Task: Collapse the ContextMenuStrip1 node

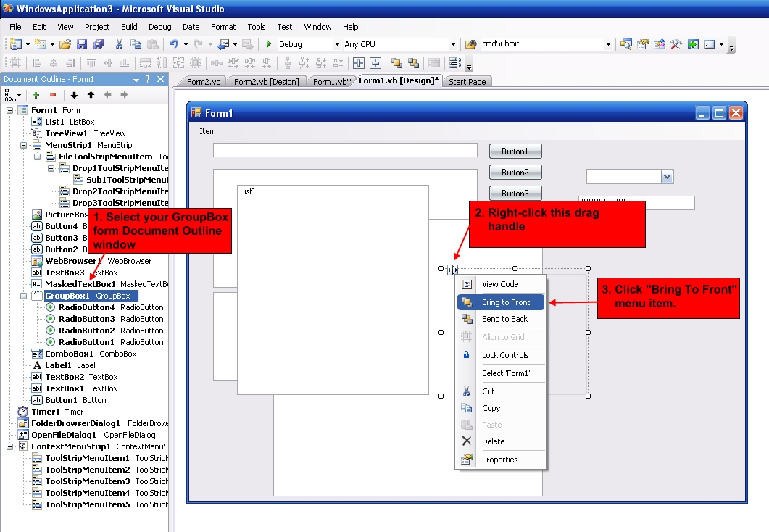Action: pyautogui.click(x=9, y=446)
